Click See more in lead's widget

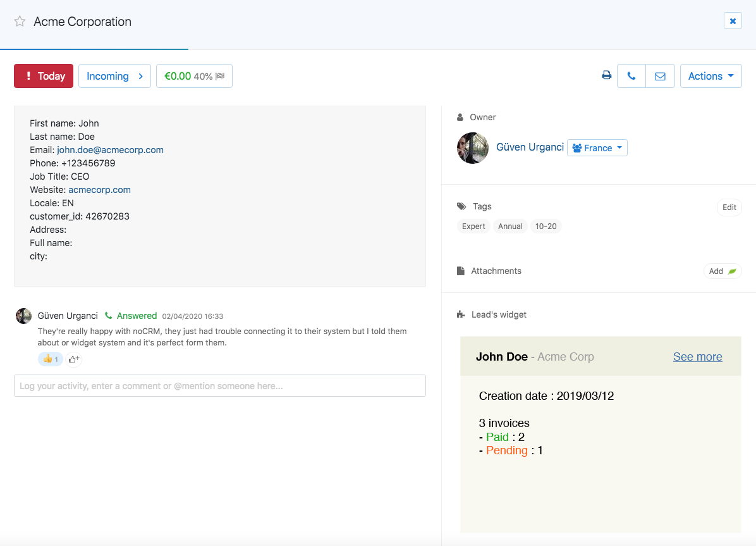(697, 357)
